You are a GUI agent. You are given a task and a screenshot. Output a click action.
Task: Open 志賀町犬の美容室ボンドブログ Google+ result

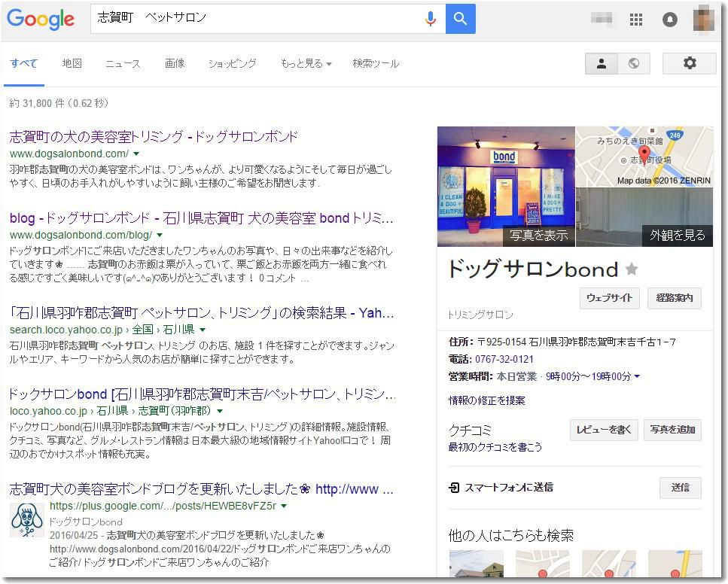click(202, 489)
